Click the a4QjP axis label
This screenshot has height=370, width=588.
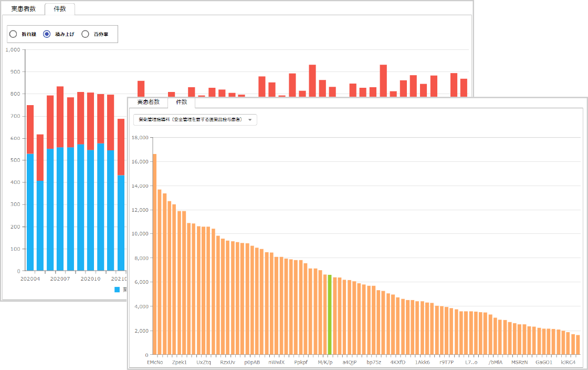[350, 363]
